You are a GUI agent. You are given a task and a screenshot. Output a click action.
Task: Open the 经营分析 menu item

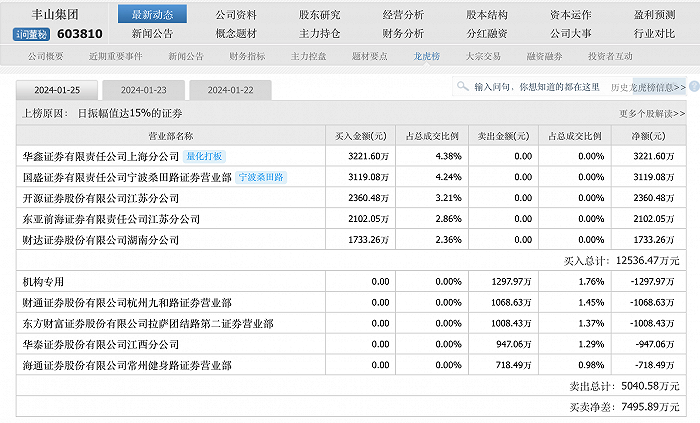click(x=403, y=15)
